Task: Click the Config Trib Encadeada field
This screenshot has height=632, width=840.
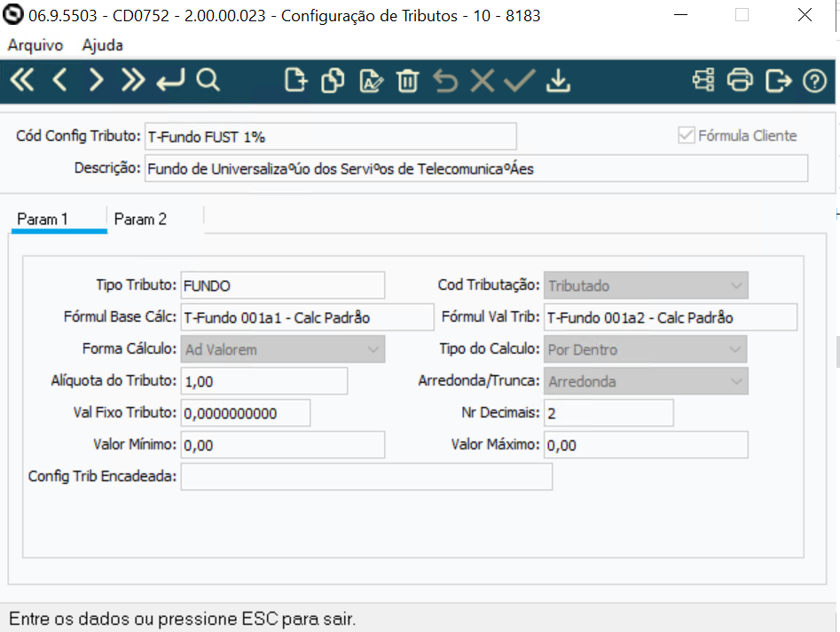Action: click(x=366, y=477)
